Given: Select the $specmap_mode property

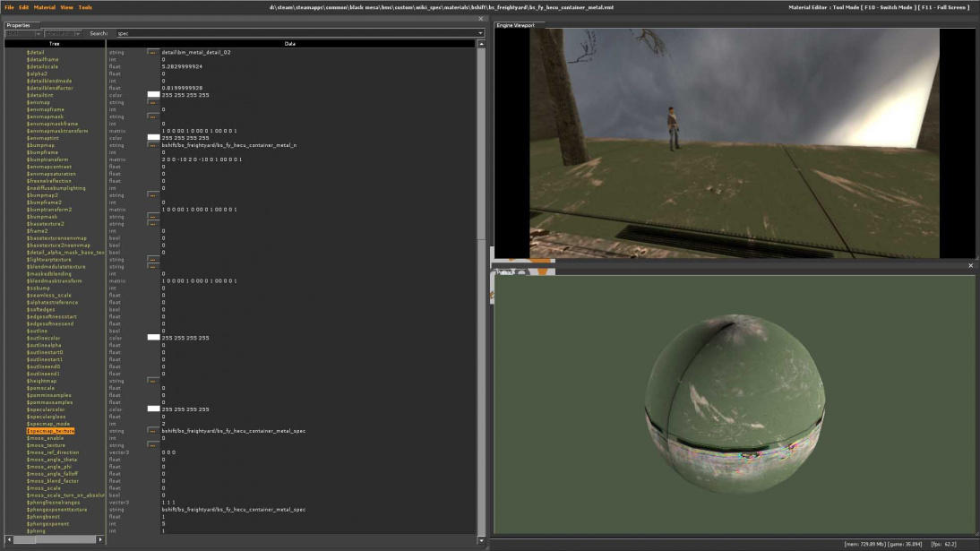Looking at the screenshot, I should [48, 424].
